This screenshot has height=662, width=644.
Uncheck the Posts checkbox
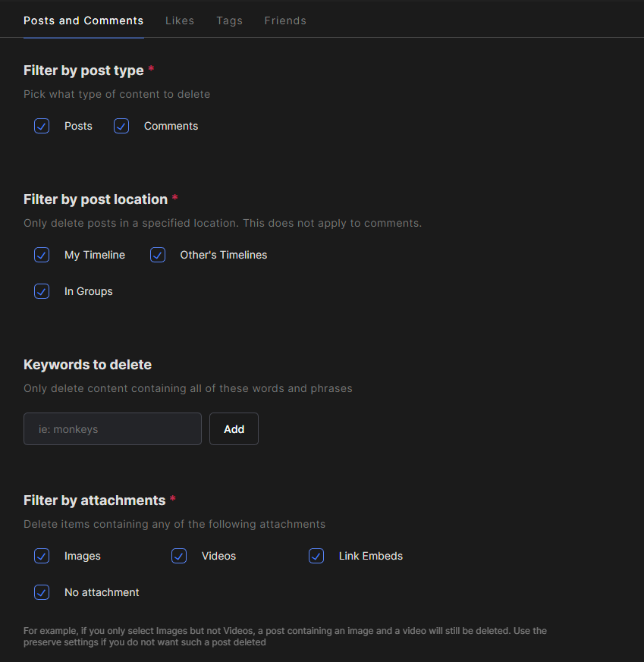coord(42,126)
